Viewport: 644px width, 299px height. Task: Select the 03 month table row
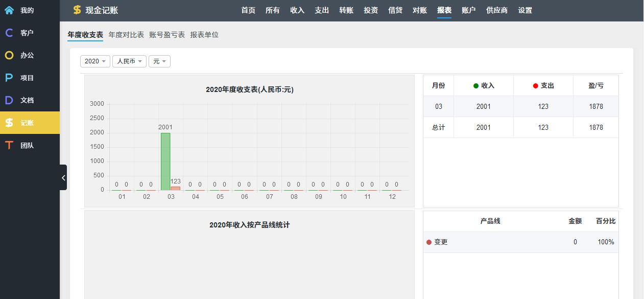pos(520,106)
